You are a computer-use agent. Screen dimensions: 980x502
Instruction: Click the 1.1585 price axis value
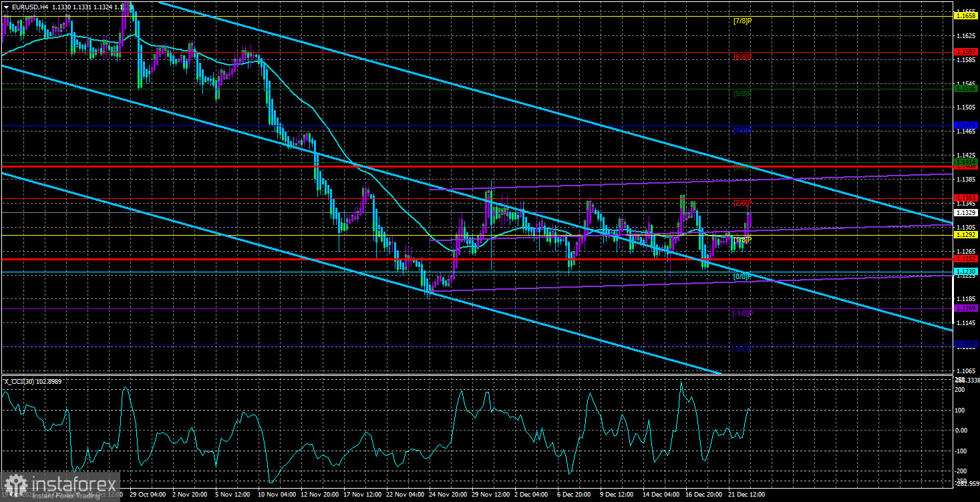[966, 59]
